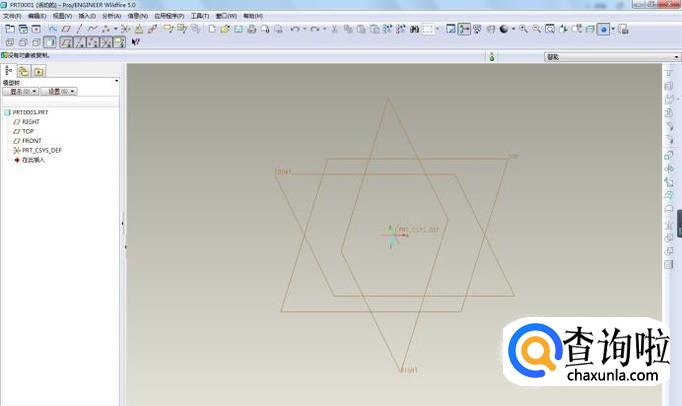The width and height of the screenshot is (682, 406).
Task: Undo the last action
Action: pos(295,29)
